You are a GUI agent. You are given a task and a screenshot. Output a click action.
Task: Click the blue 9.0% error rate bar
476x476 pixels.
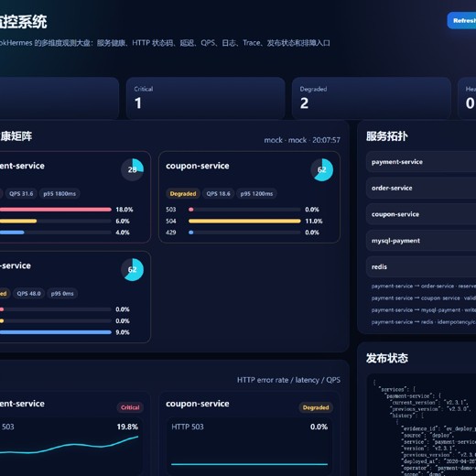click(x=56, y=332)
